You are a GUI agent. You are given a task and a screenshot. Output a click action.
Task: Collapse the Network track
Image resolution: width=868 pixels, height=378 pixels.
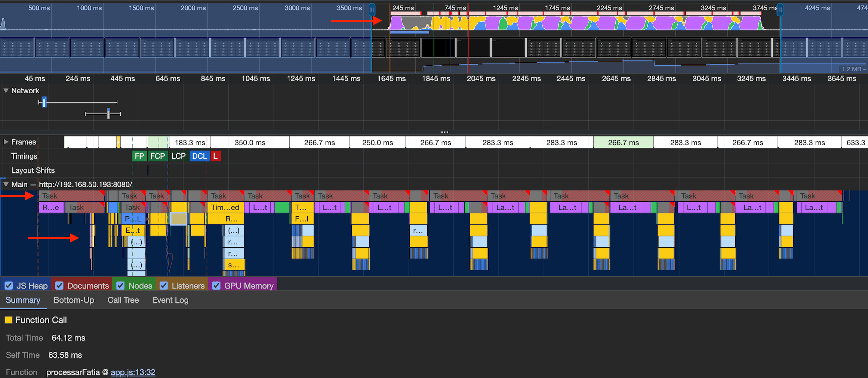(x=6, y=91)
